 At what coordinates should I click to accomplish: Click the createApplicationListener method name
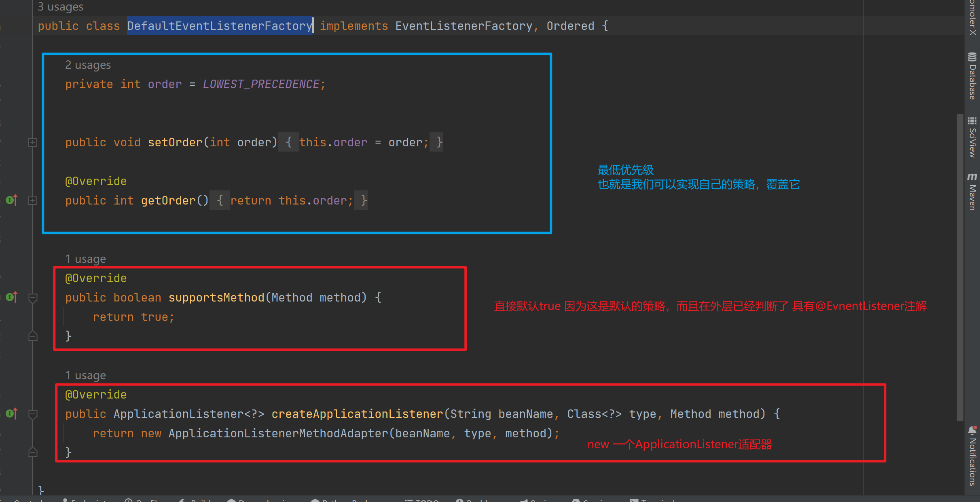coord(357,414)
